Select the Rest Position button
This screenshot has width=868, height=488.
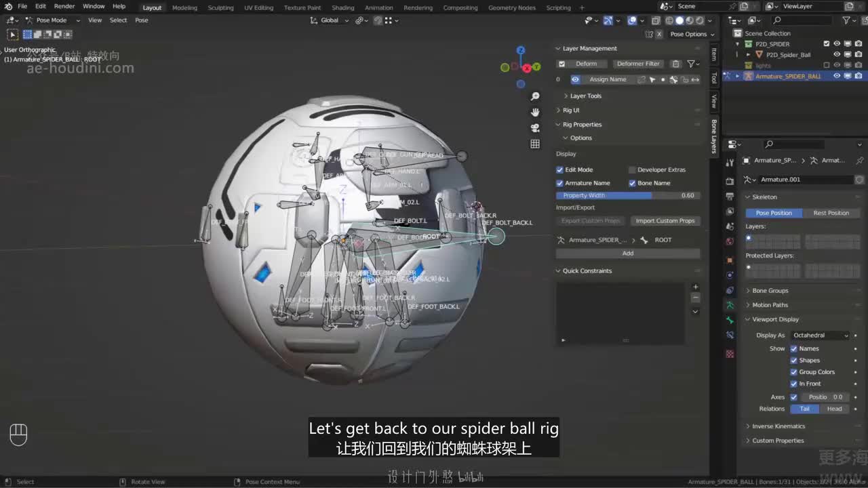pos(831,213)
